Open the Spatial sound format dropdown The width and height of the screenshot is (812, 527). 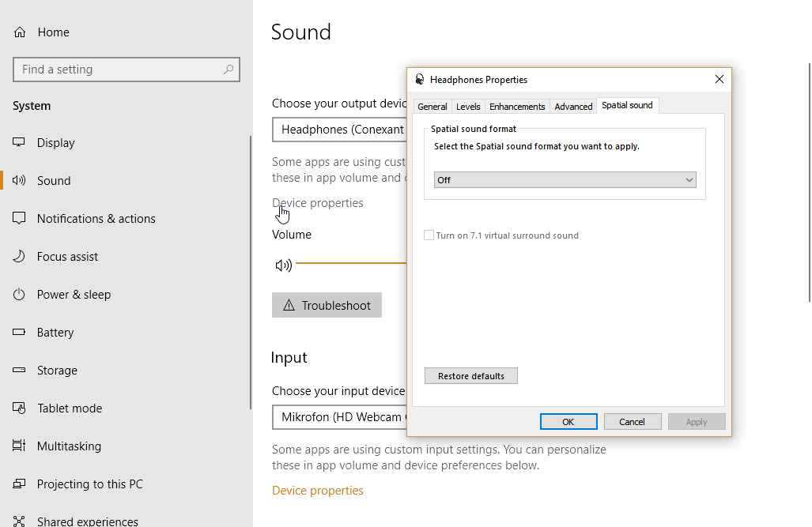pos(565,179)
